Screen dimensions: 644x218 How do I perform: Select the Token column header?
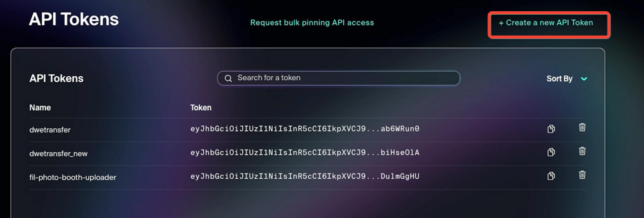coord(201,108)
